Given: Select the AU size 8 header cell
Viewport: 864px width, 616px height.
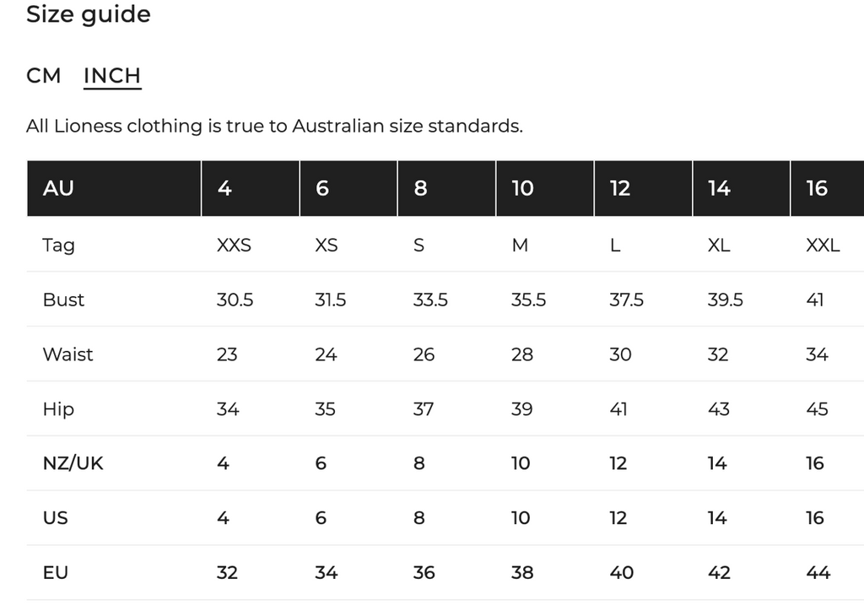Looking at the screenshot, I should [x=447, y=188].
